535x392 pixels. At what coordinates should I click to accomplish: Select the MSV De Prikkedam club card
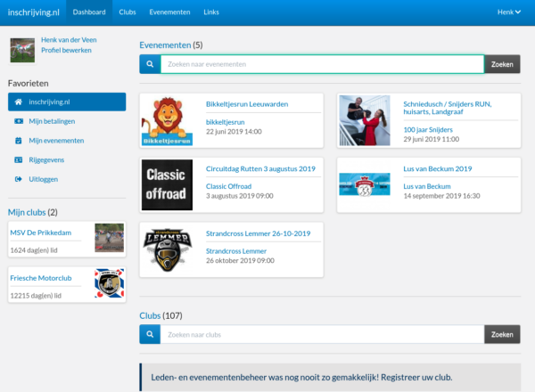click(x=67, y=239)
